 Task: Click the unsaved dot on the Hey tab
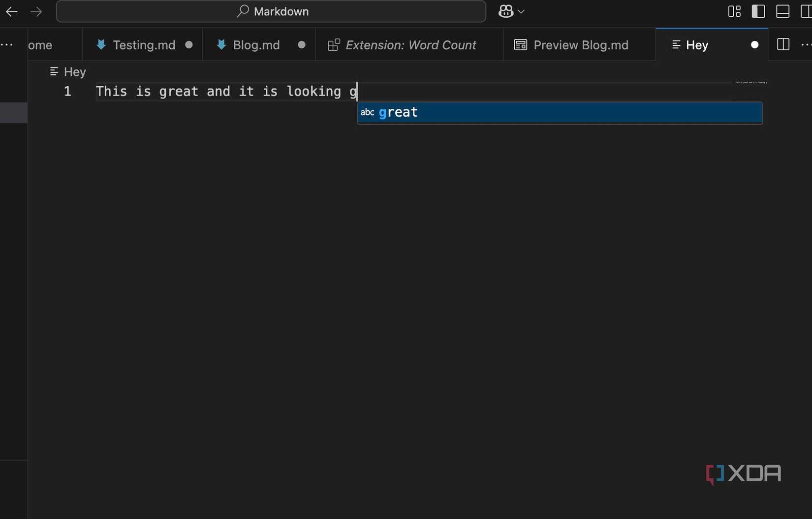[755, 44]
